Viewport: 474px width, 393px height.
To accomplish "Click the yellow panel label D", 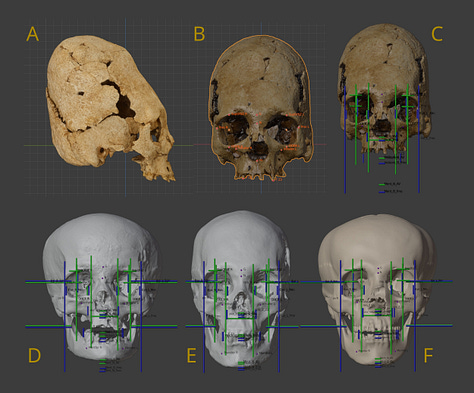I will point(34,356).
